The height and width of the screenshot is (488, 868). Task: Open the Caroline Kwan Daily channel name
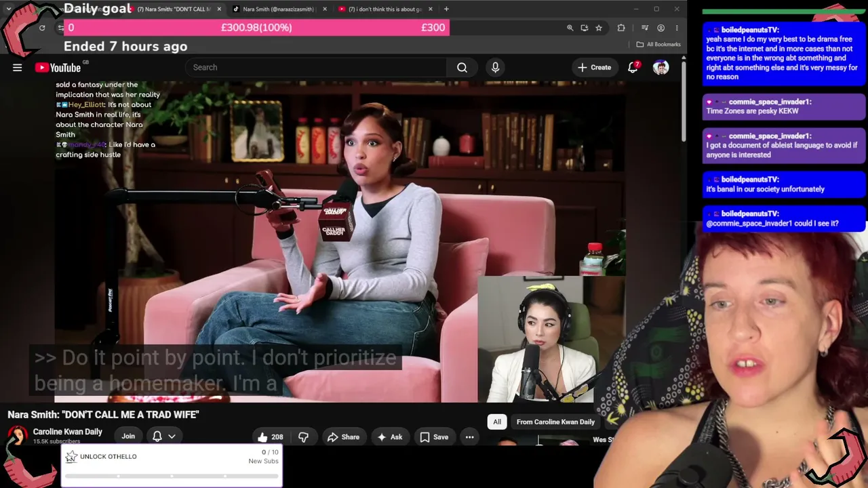[68, 432]
